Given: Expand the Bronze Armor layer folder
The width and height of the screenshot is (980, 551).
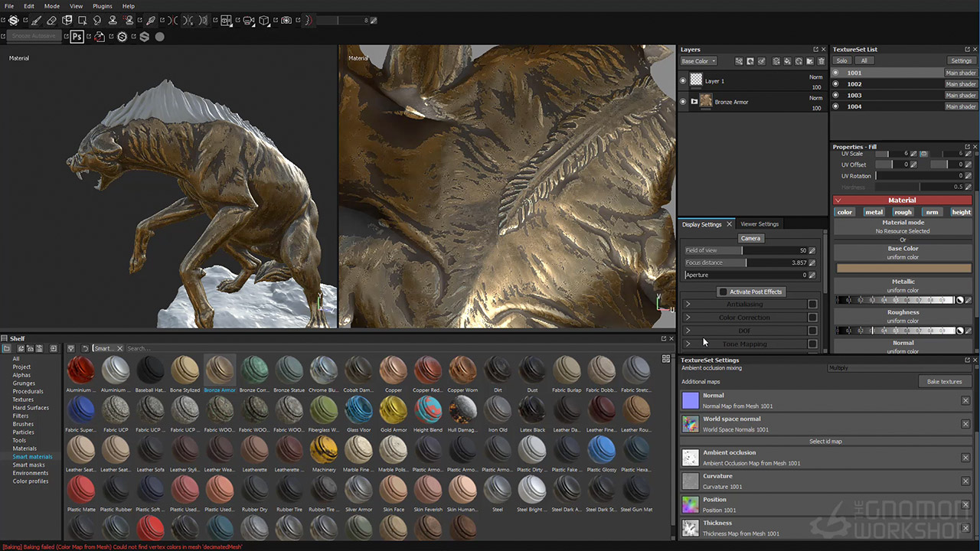Looking at the screenshot, I should (x=694, y=102).
